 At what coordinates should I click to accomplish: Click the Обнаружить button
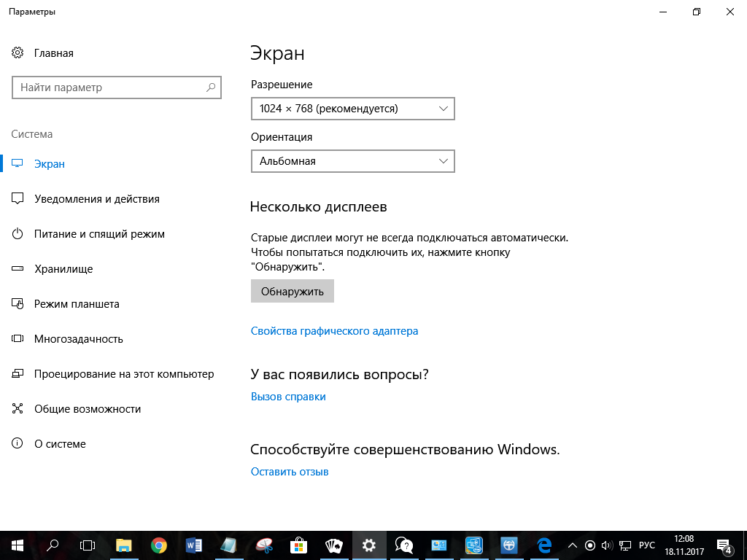[293, 291]
